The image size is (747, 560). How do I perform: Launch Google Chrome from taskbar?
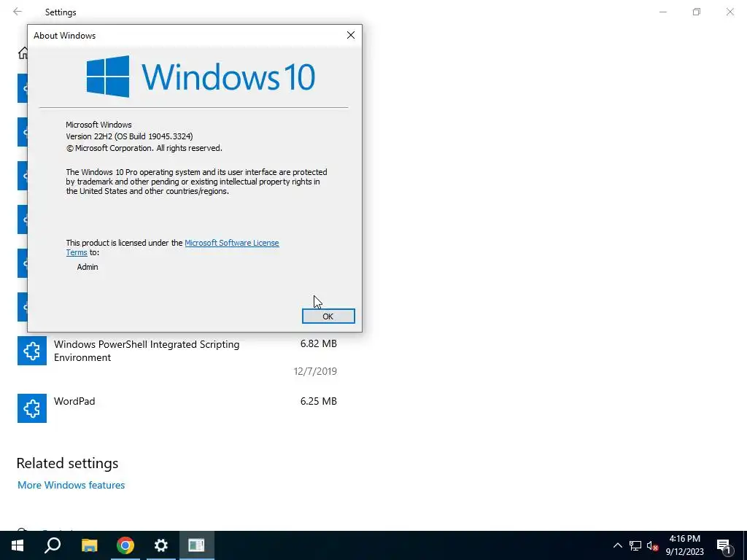[x=125, y=545]
